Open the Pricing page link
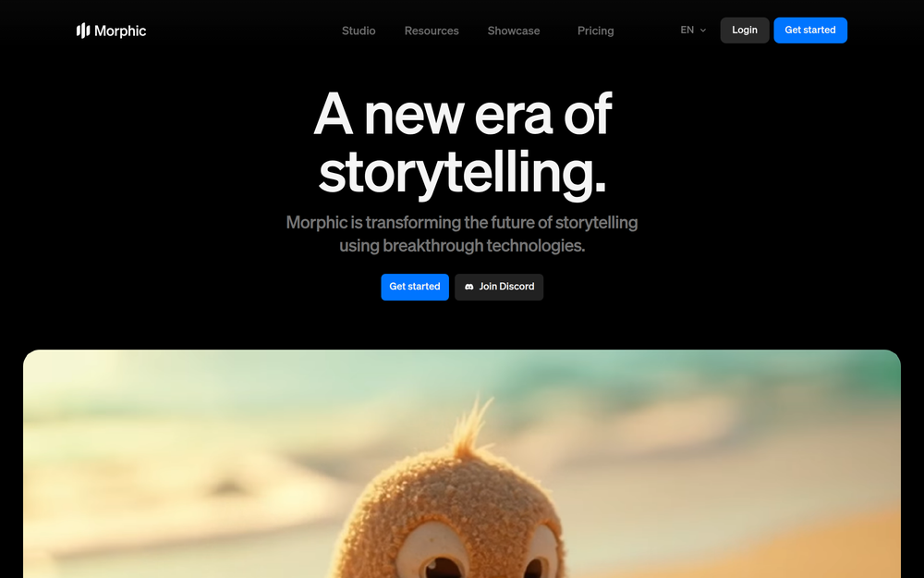924x578 pixels. click(595, 31)
